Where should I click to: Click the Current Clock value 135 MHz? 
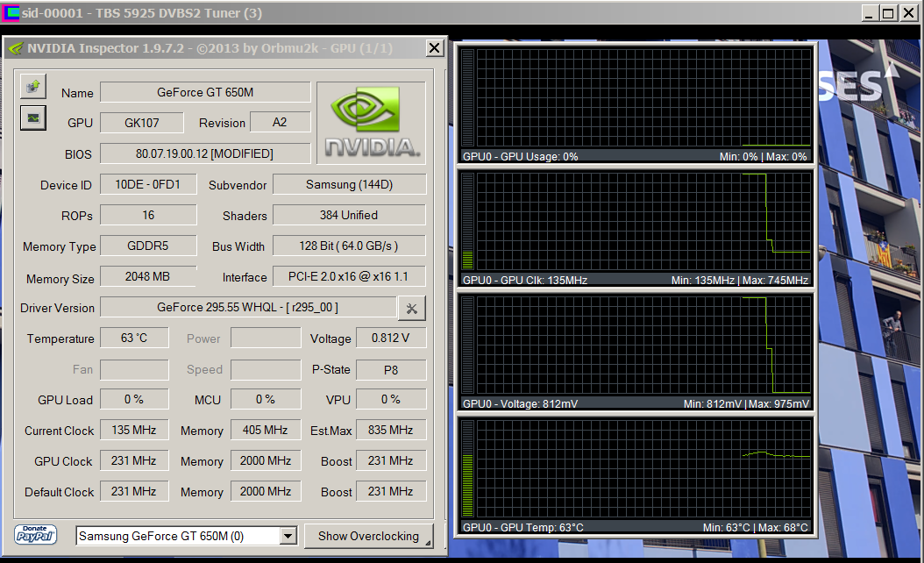(134, 430)
